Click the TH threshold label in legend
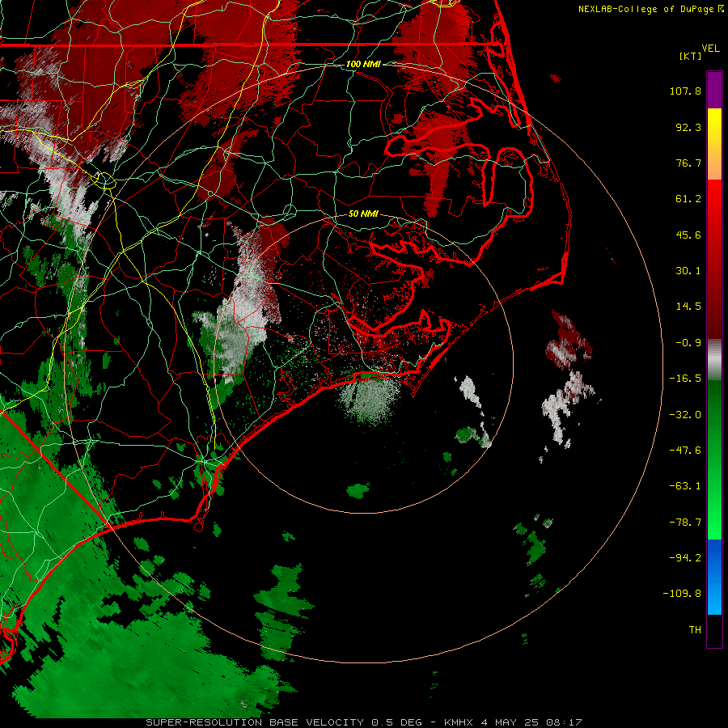The height and width of the screenshot is (728, 728). (695, 630)
